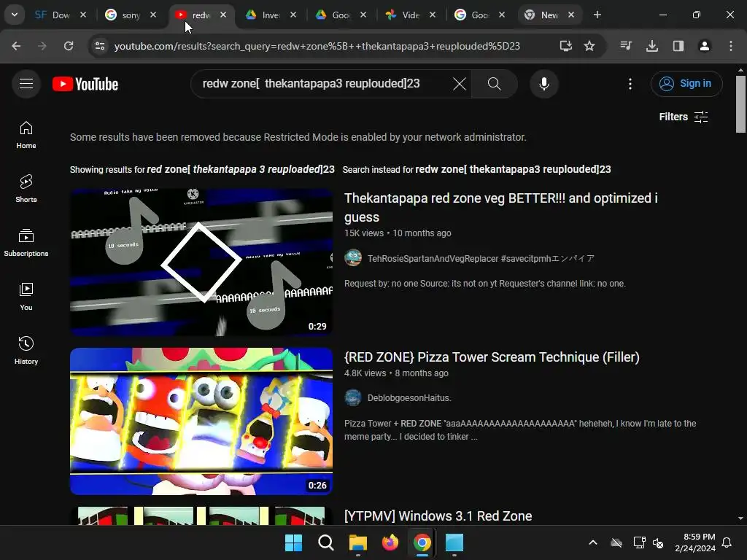Open the You section in the sidebar

[26, 297]
